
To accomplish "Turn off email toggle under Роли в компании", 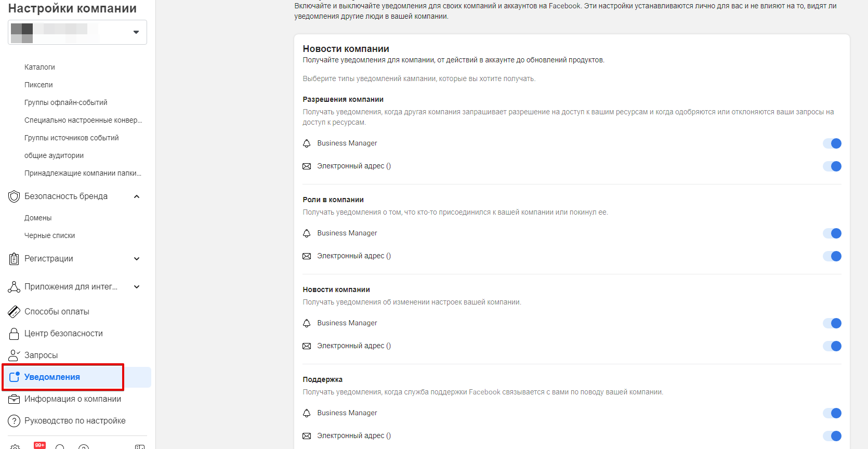I will coord(832,256).
